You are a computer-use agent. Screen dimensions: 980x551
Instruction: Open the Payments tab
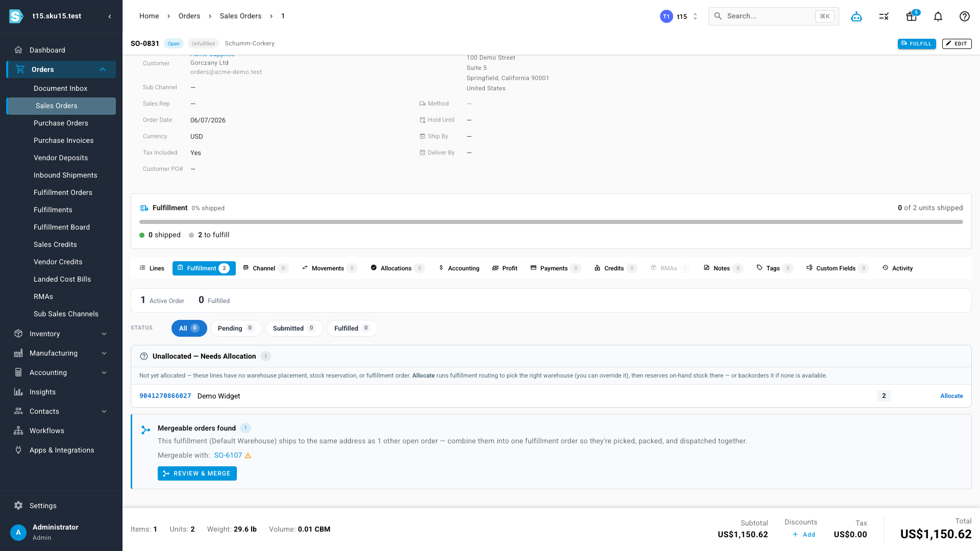pyautogui.click(x=555, y=268)
